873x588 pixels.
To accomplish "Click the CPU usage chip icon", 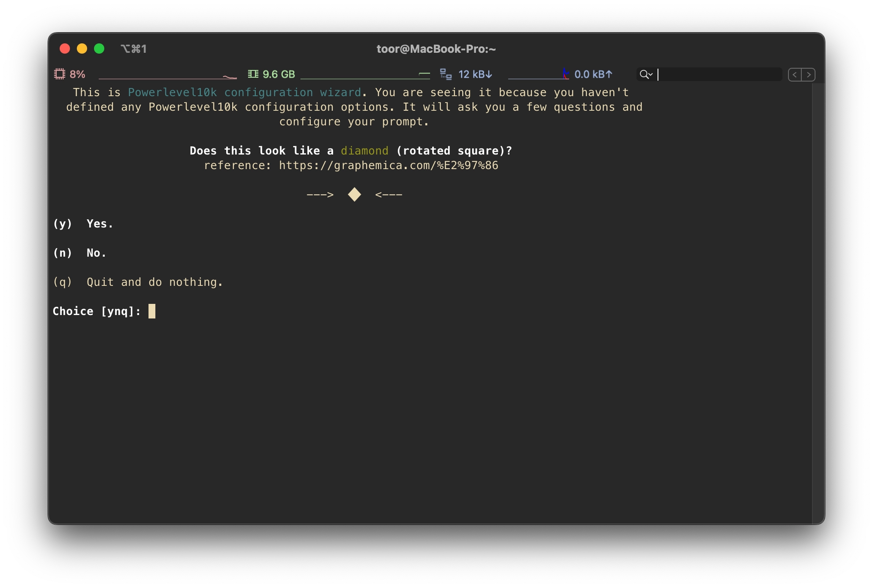I will (x=59, y=74).
